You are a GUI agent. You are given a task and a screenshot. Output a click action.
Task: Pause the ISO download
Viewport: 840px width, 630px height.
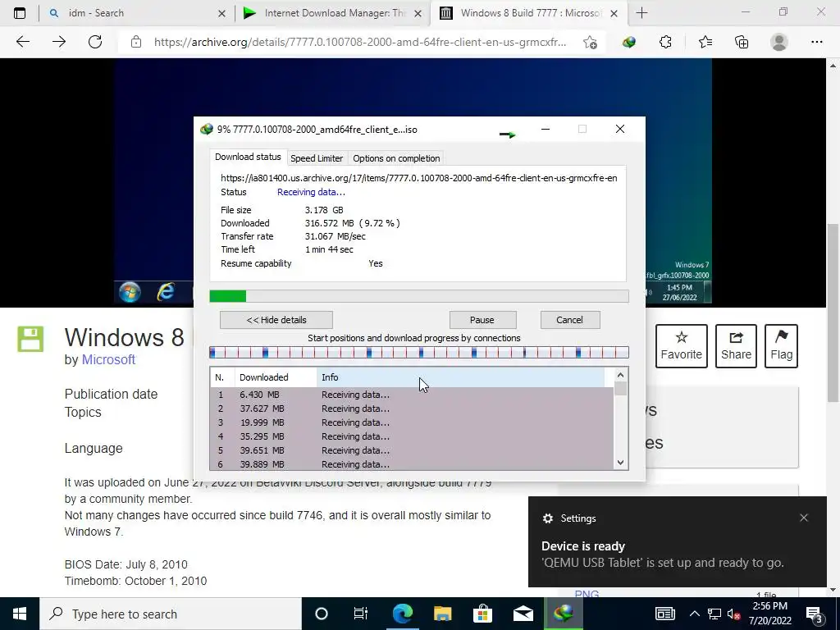coord(482,320)
